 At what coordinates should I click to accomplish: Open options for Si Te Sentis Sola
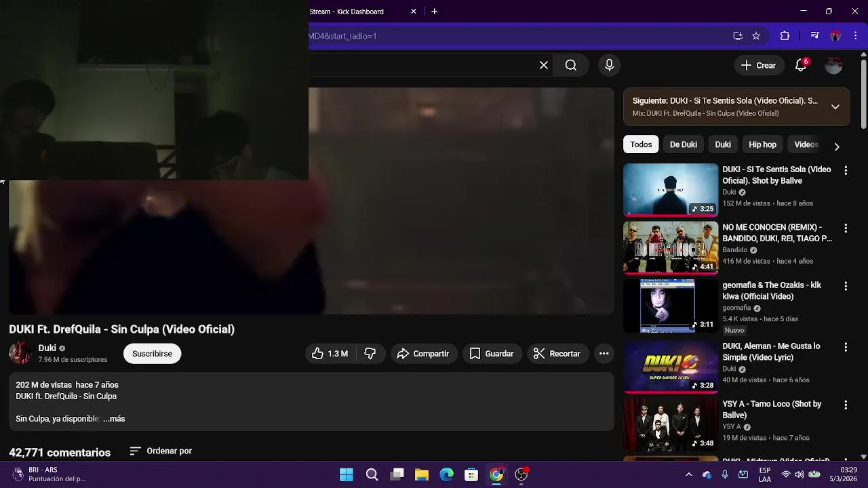pyautogui.click(x=846, y=171)
